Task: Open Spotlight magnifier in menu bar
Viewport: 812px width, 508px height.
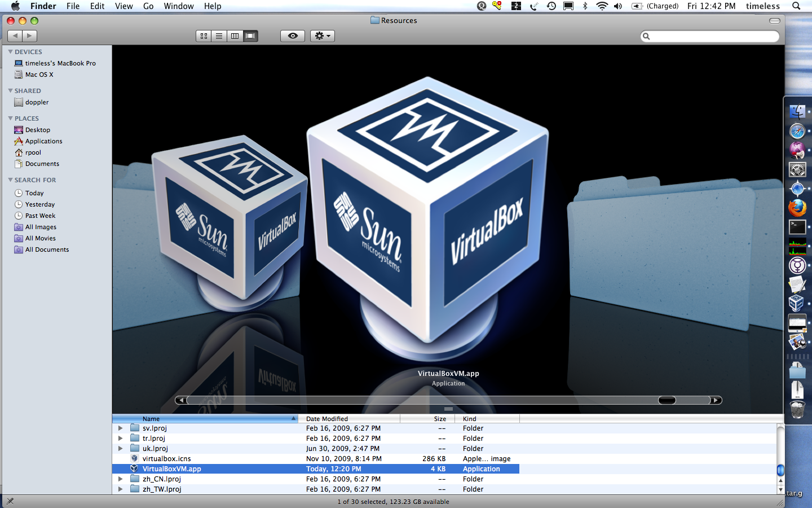Action: [x=796, y=6]
